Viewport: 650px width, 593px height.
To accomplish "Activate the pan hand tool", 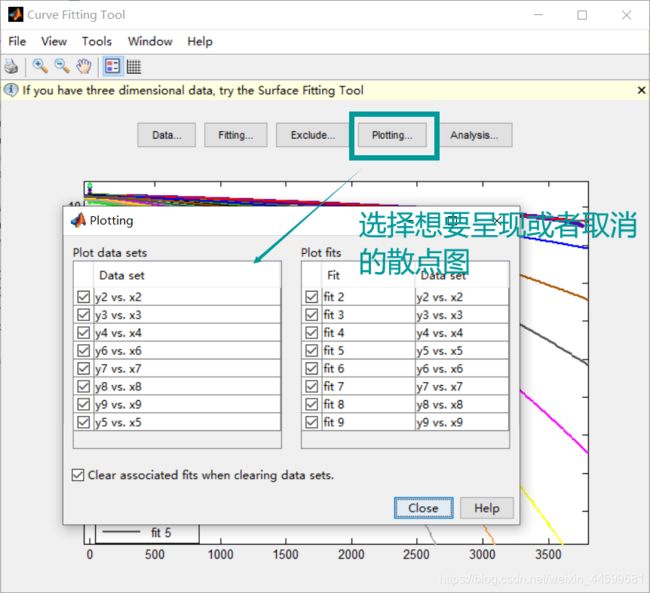I will (84, 66).
